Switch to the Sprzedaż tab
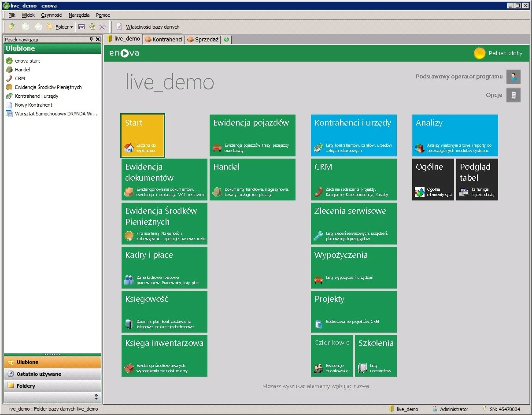Viewport: 532px width, 415px height. (203, 39)
